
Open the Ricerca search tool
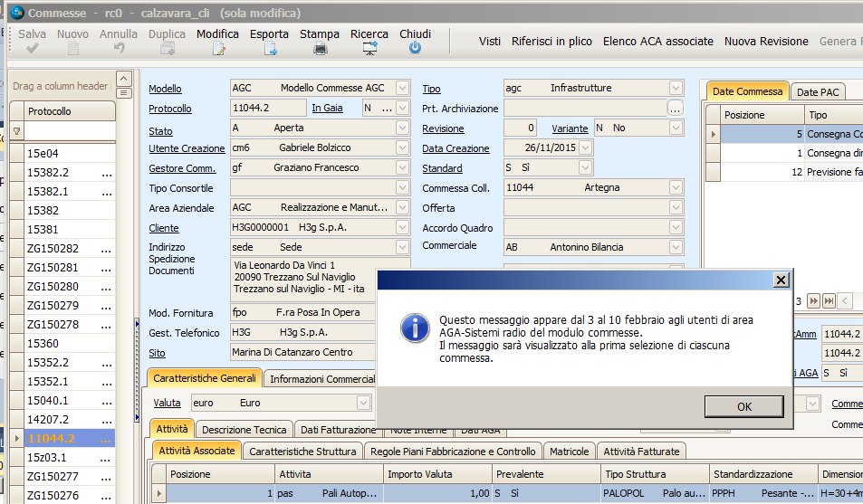tap(369, 49)
